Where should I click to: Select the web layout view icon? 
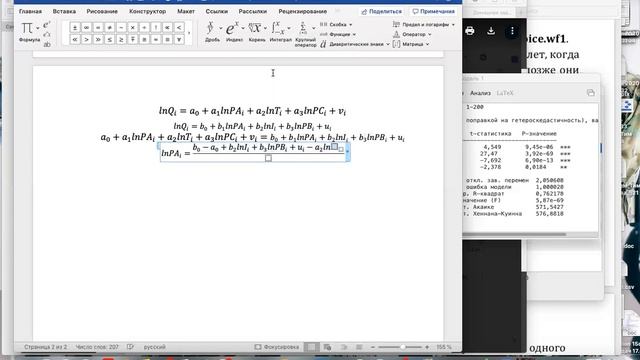(327, 347)
